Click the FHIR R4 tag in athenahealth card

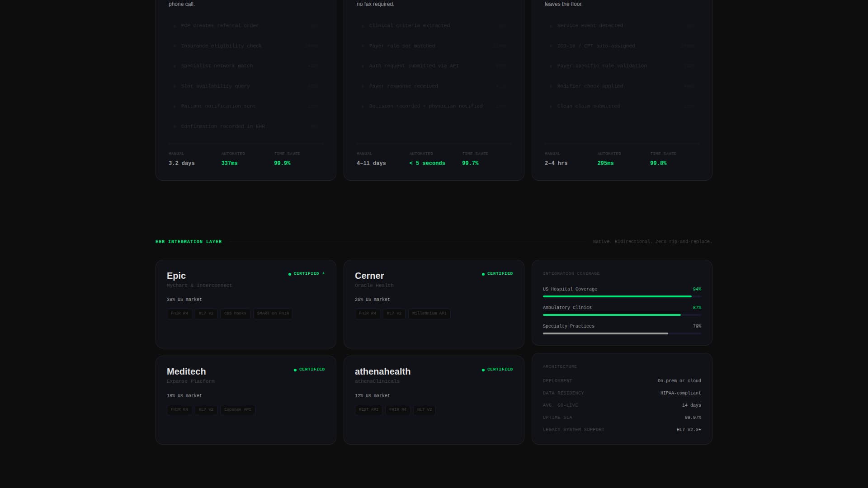click(398, 410)
